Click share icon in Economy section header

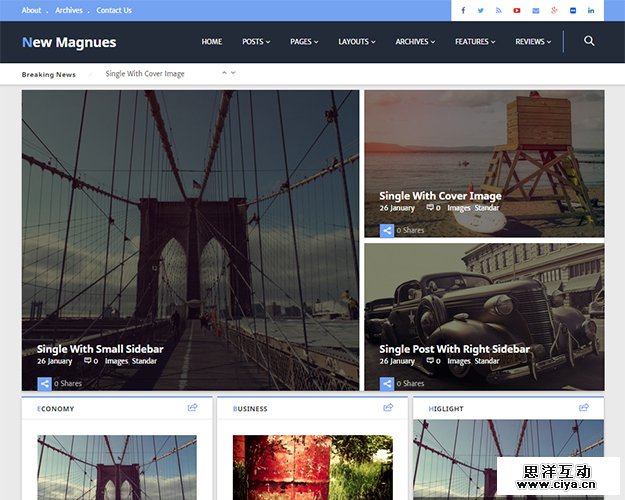click(x=193, y=407)
